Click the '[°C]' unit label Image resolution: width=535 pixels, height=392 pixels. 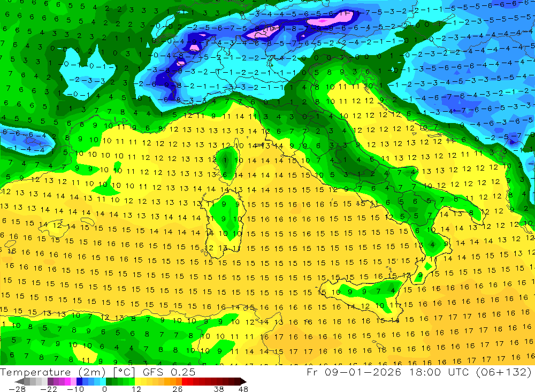point(124,372)
